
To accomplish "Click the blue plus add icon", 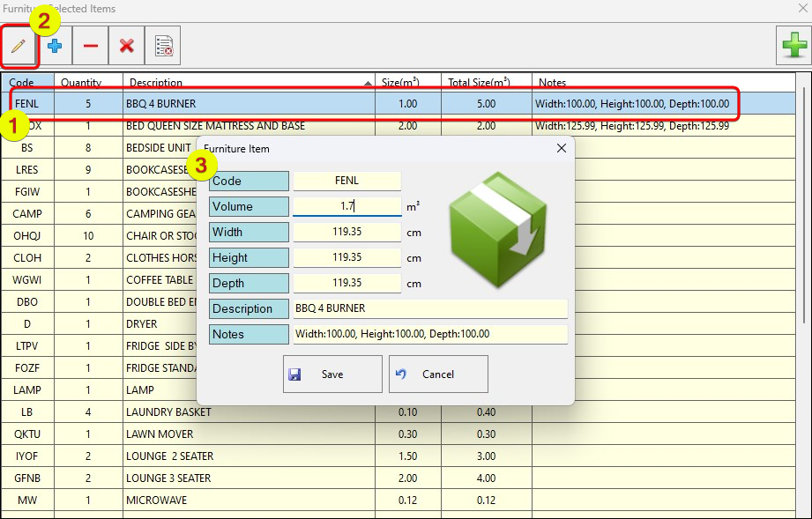I will (x=55, y=46).
